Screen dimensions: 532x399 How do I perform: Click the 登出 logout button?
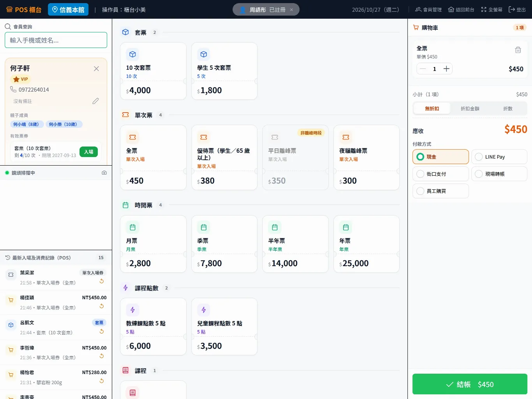pos(517,10)
